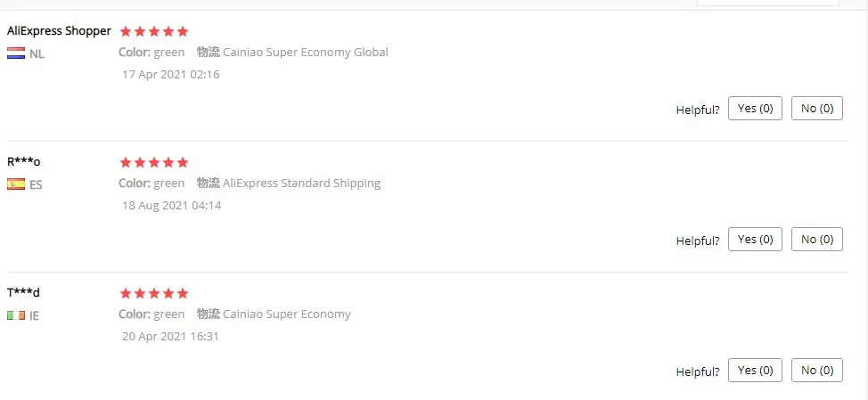
Task: Click the Spain flag icon
Action: point(16,184)
